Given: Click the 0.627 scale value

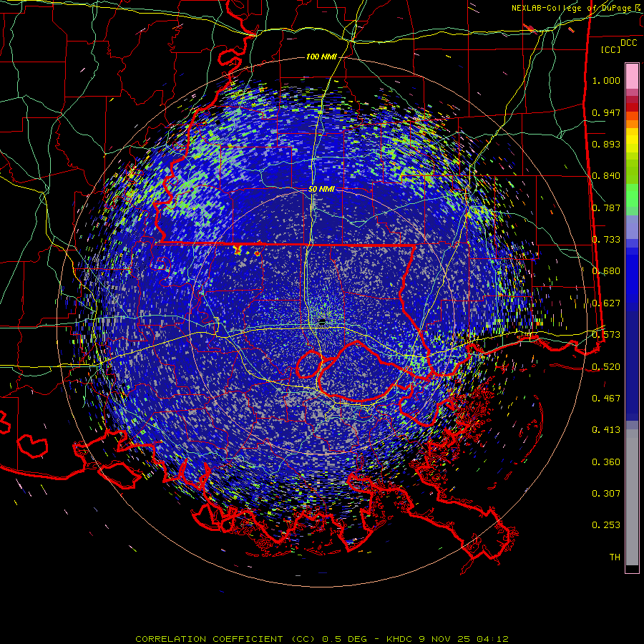Looking at the screenshot, I should 606,303.
